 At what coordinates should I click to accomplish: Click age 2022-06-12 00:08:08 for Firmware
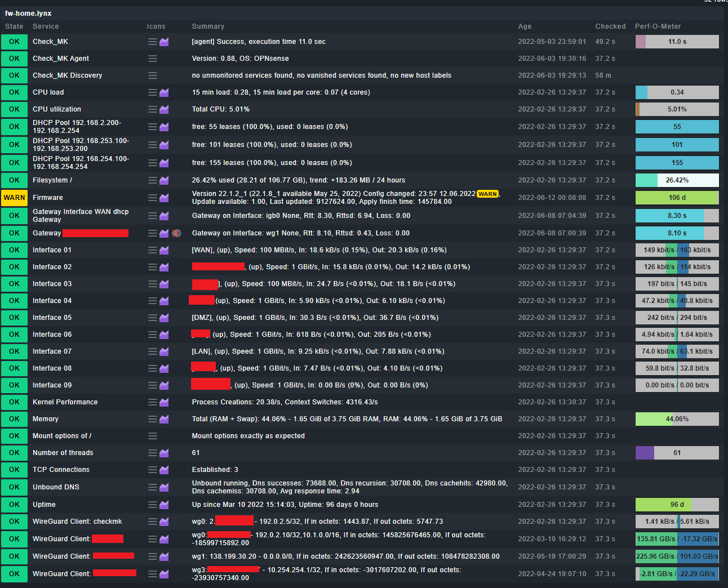pyautogui.click(x=552, y=198)
